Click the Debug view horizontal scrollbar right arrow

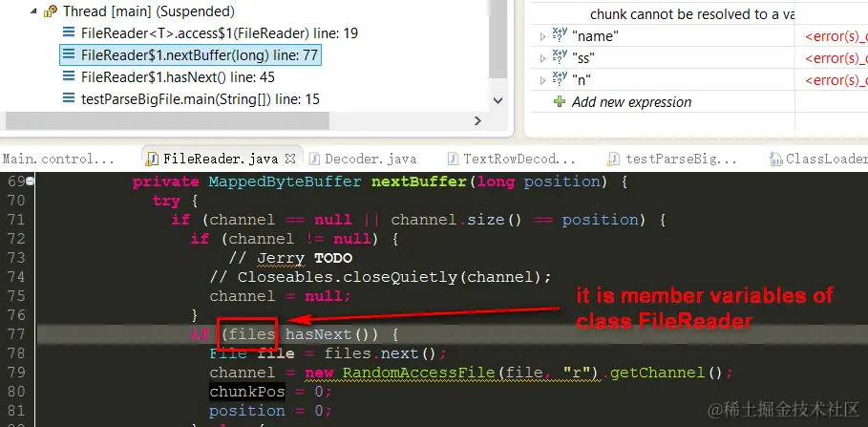pos(477,120)
